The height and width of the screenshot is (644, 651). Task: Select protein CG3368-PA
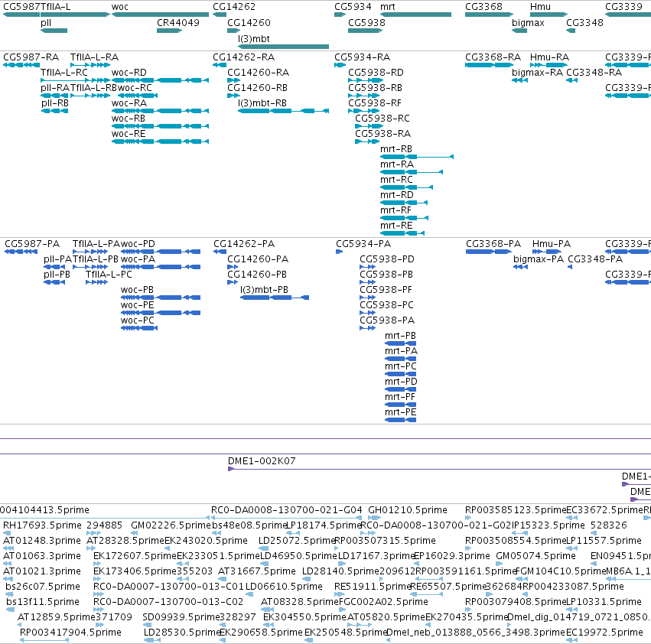point(489,252)
